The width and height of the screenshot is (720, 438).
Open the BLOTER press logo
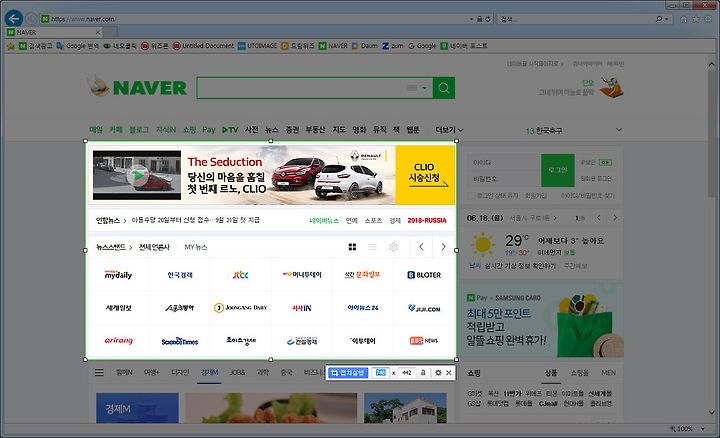[x=424, y=275]
